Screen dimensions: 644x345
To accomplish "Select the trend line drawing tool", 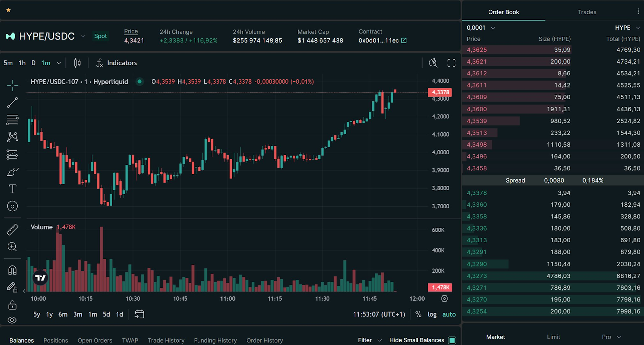I will (x=12, y=102).
